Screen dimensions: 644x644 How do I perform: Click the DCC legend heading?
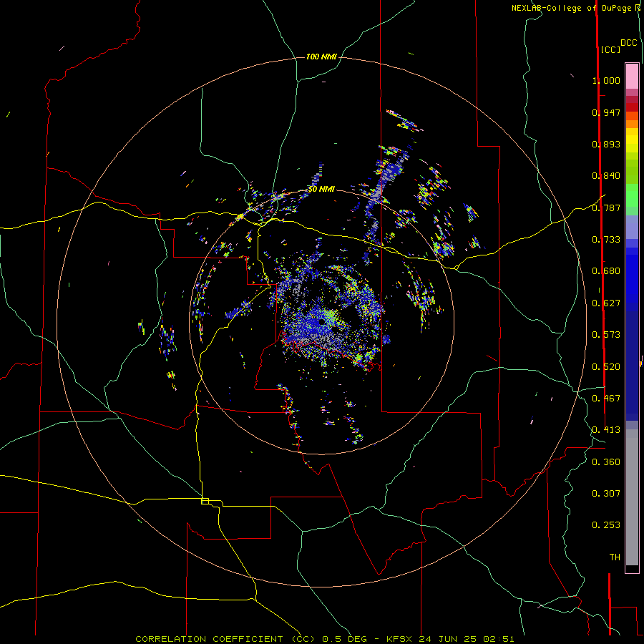628,43
